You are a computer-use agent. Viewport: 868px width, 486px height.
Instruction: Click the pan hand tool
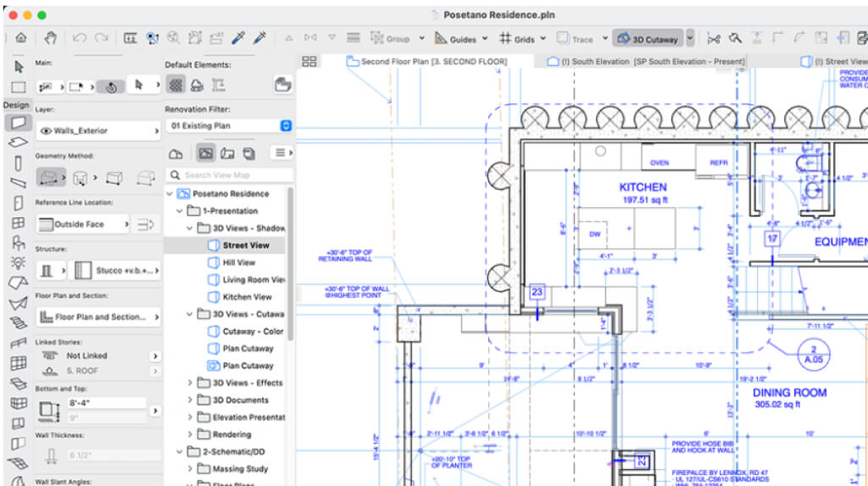[50, 38]
